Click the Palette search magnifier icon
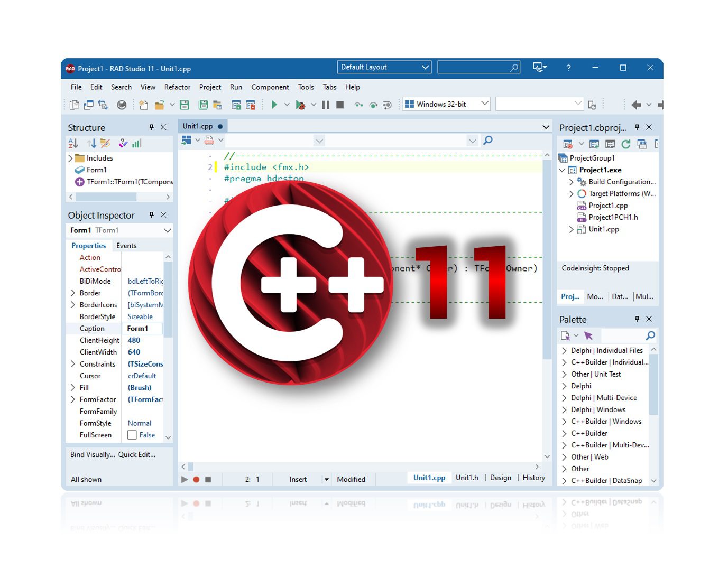The image size is (728, 569). (x=650, y=335)
